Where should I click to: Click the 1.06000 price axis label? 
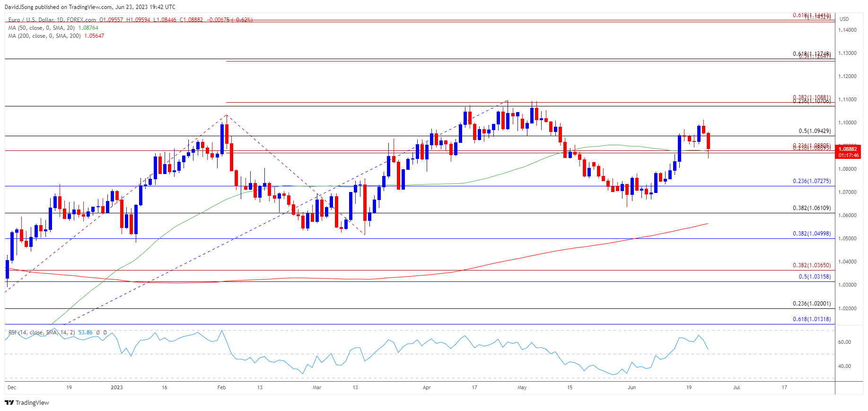point(847,215)
